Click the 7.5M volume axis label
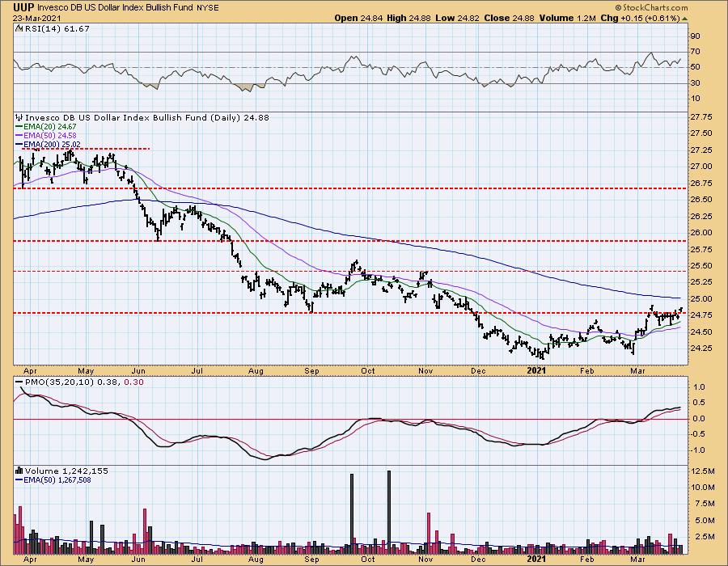Screen dimensions: 728x566 (705, 504)
